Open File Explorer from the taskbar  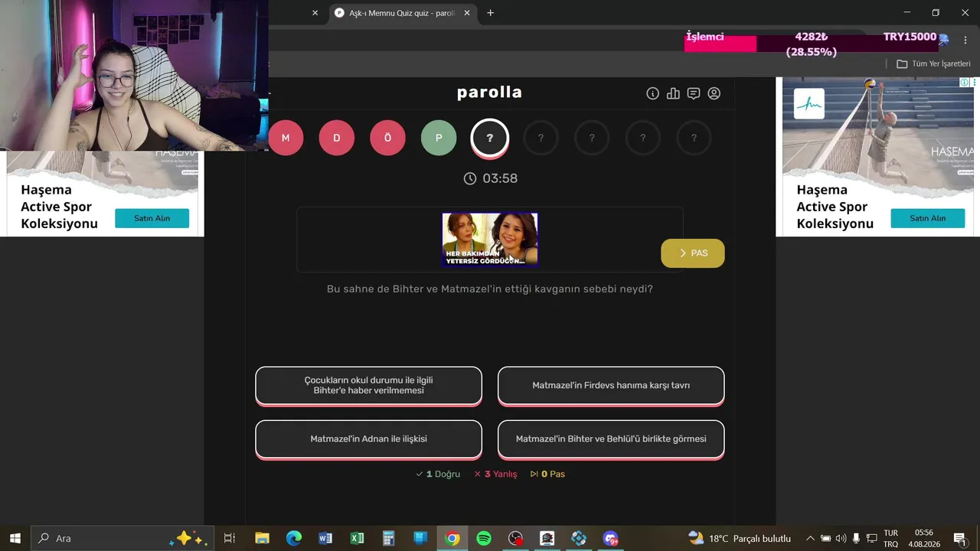click(262, 538)
